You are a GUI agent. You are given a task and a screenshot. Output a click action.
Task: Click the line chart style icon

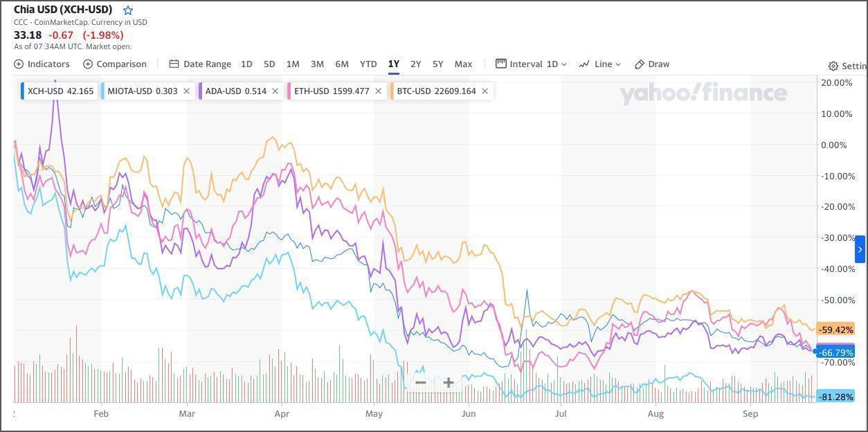click(585, 64)
